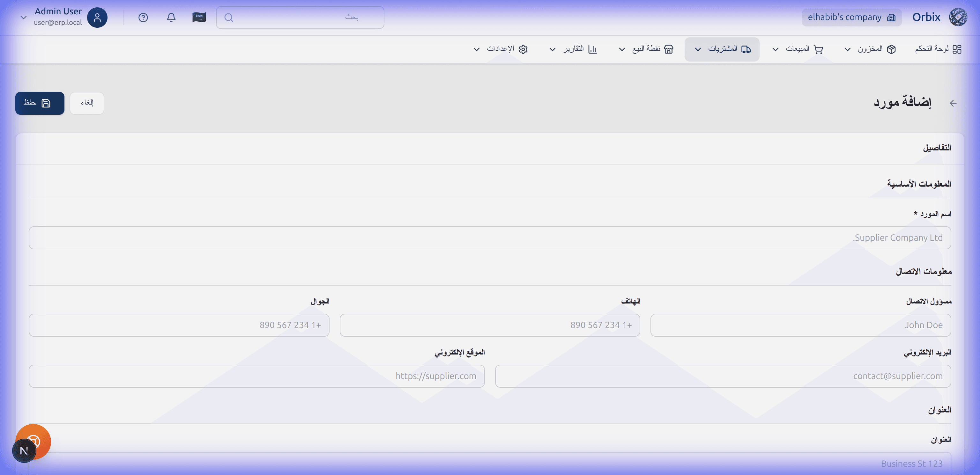The image size is (980, 475).
Task: Click the back arrow beside إضافة مورد
Action: [x=953, y=103]
